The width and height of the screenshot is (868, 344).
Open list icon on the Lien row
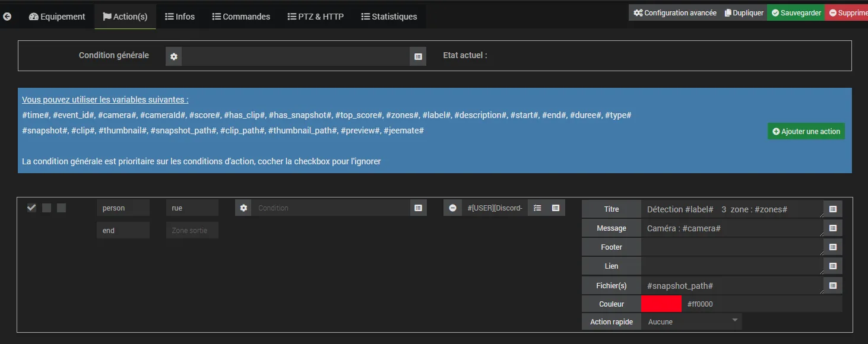pyautogui.click(x=833, y=266)
